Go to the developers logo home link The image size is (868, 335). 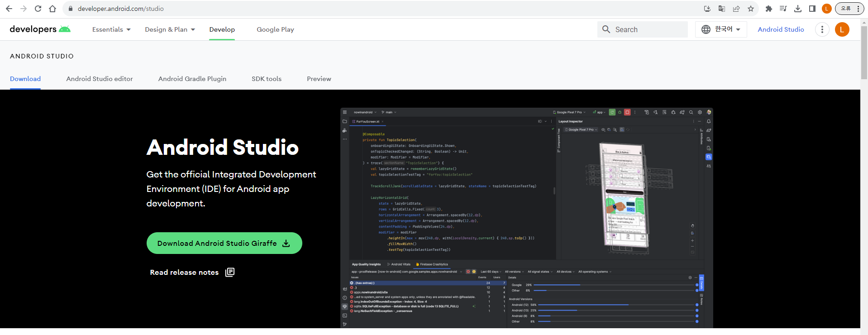[x=40, y=29]
